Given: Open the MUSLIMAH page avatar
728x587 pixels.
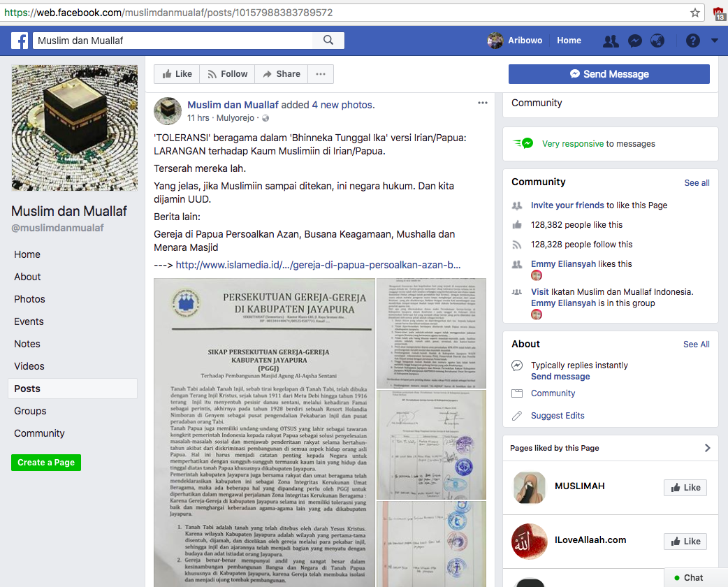Looking at the screenshot, I should point(530,488).
